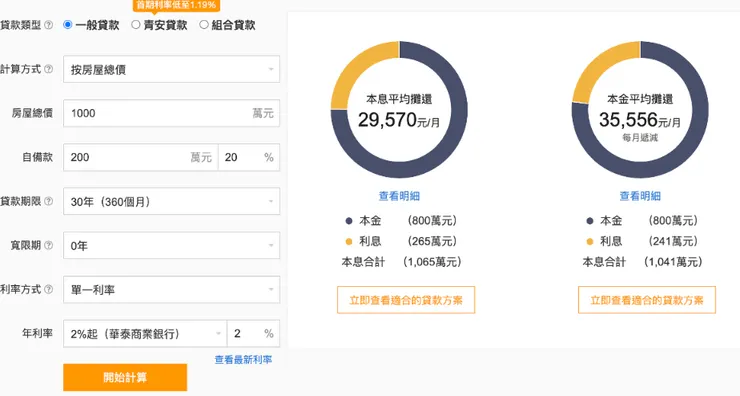Click the （1,041萬元） total value
The width and height of the screenshot is (740, 396).
(x=673, y=262)
